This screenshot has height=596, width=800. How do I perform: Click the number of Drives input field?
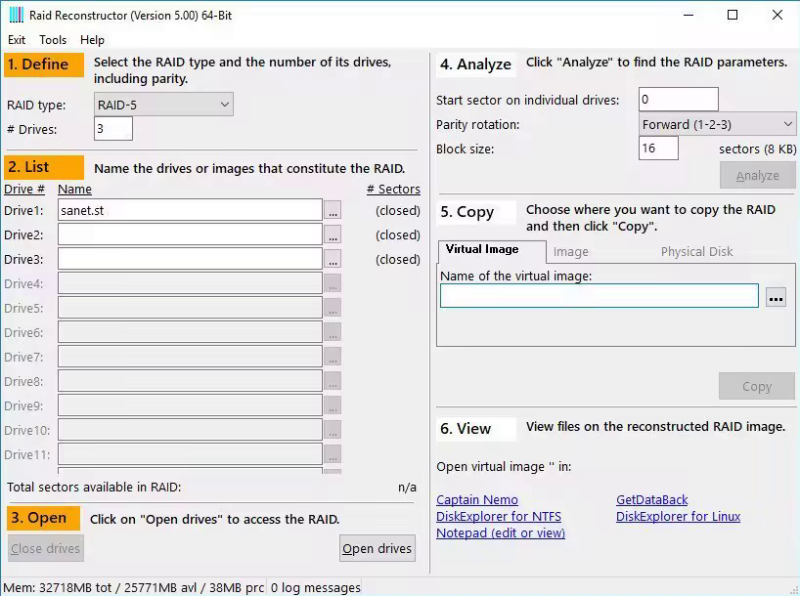tap(113, 129)
